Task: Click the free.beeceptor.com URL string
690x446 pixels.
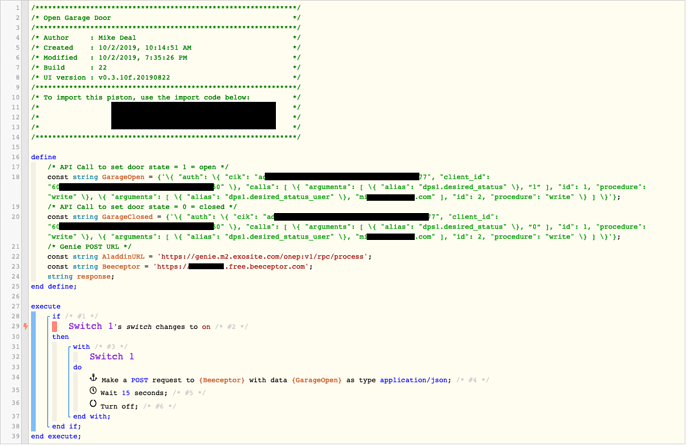Action: [x=233, y=267]
